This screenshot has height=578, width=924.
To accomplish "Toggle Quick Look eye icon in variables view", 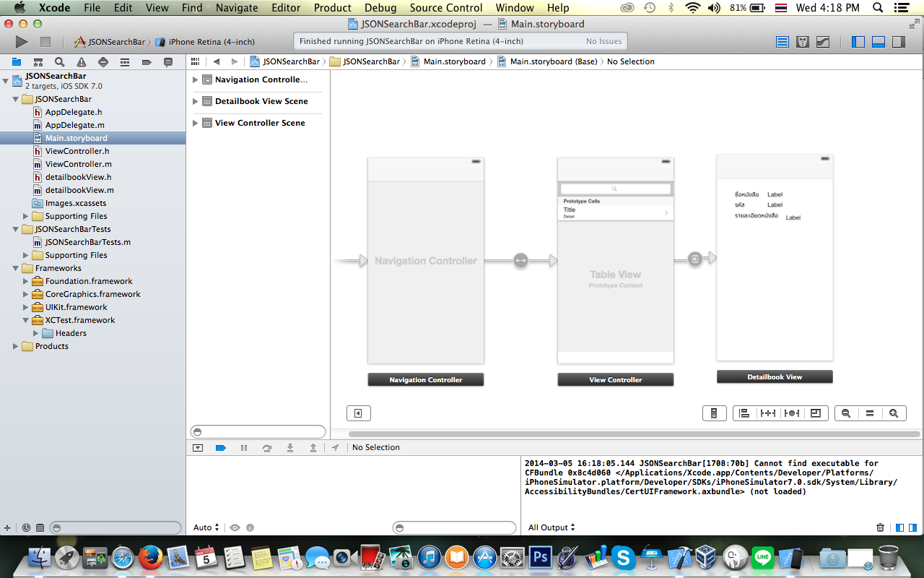I will [235, 527].
